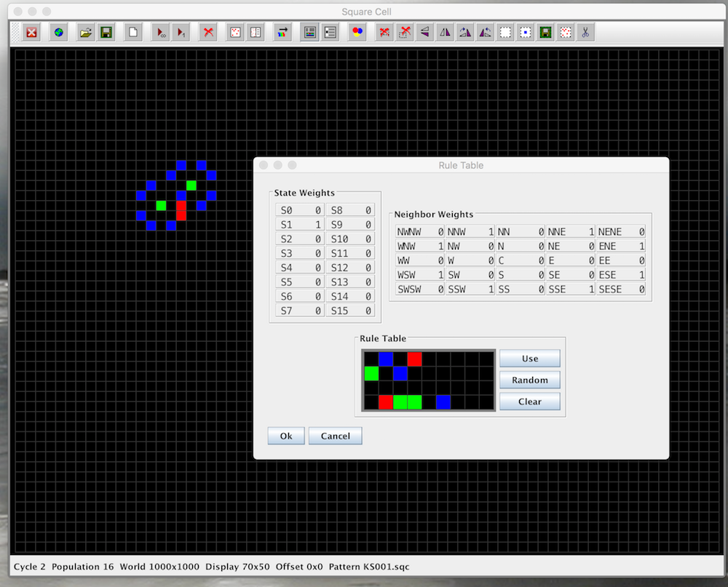Viewport: 728px width, 587px height.
Task: Click the floppy disk icon left of the scissors
Action: pos(545,33)
